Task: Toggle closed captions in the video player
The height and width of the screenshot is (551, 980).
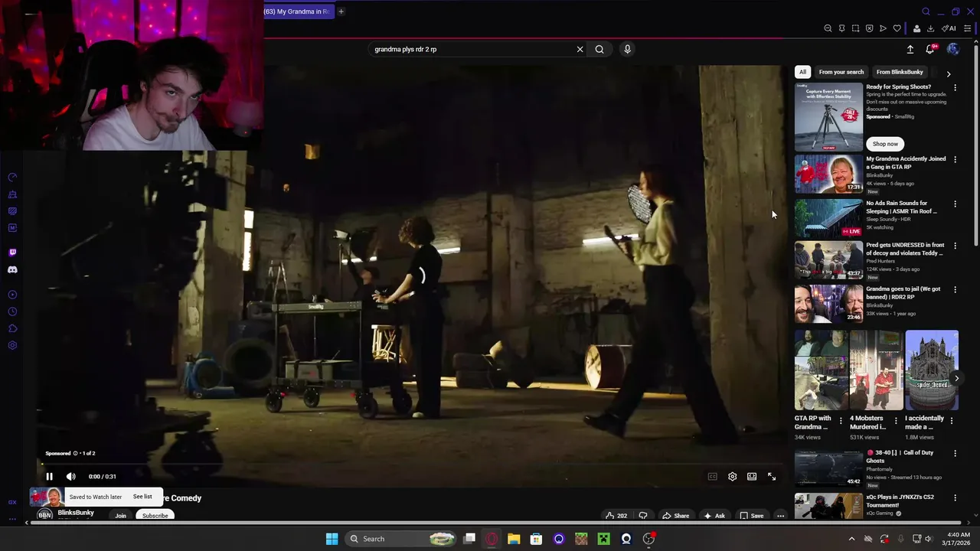Action: pyautogui.click(x=712, y=476)
